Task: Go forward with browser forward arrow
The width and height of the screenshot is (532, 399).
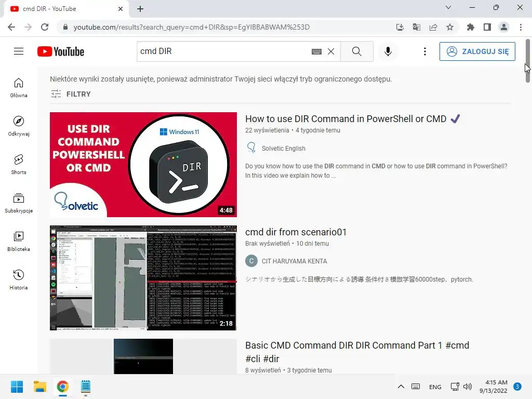Action: (x=28, y=27)
